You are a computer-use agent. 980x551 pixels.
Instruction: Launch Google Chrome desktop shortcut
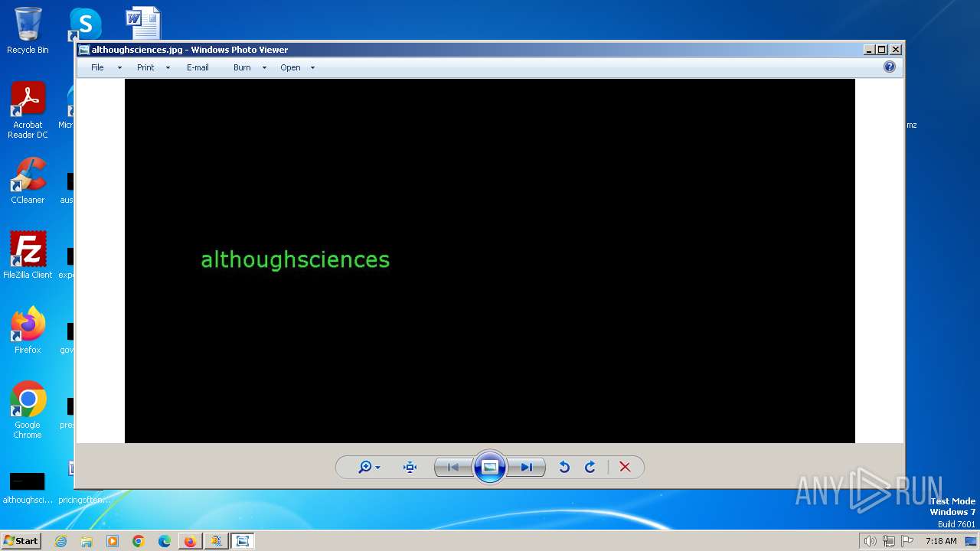[28, 409]
